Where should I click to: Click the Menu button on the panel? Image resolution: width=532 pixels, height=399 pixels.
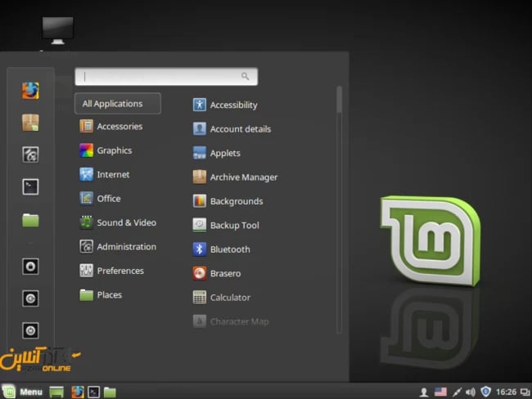coord(22,392)
